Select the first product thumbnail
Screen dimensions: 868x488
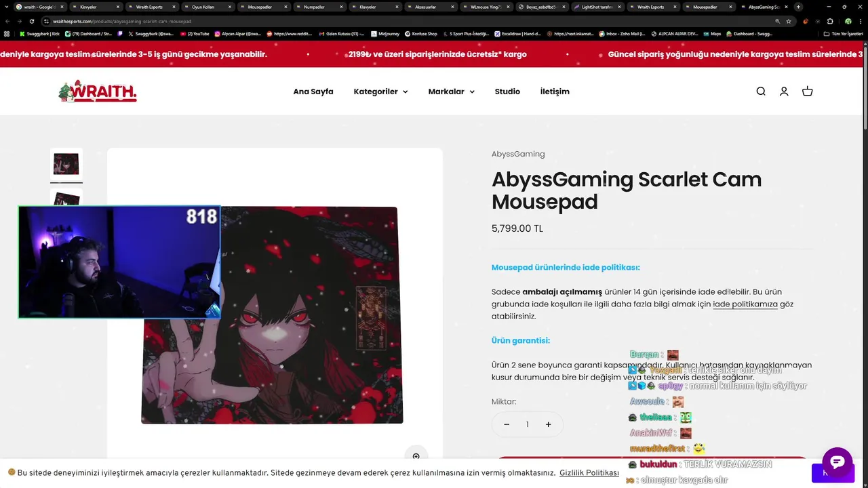point(66,164)
